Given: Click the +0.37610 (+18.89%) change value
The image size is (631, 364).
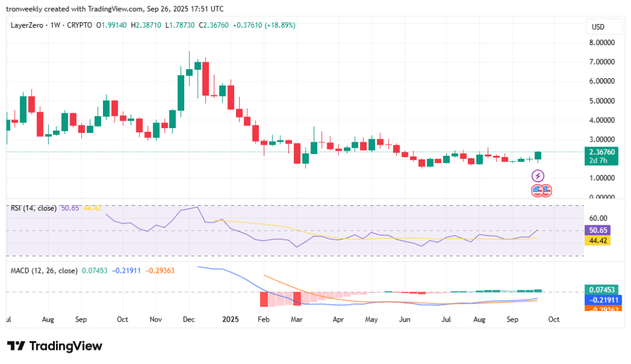Looking at the screenshot, I should 264,25.
